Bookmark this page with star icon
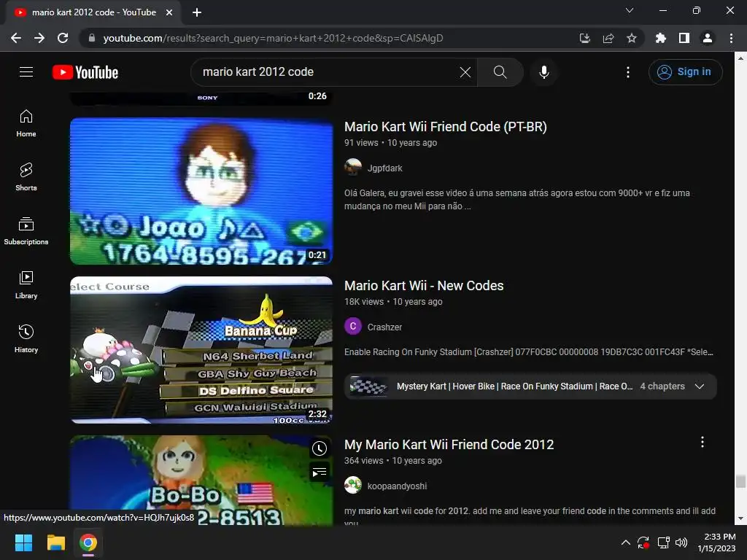Viewport: 747px width, 560px height. (632, 38)
